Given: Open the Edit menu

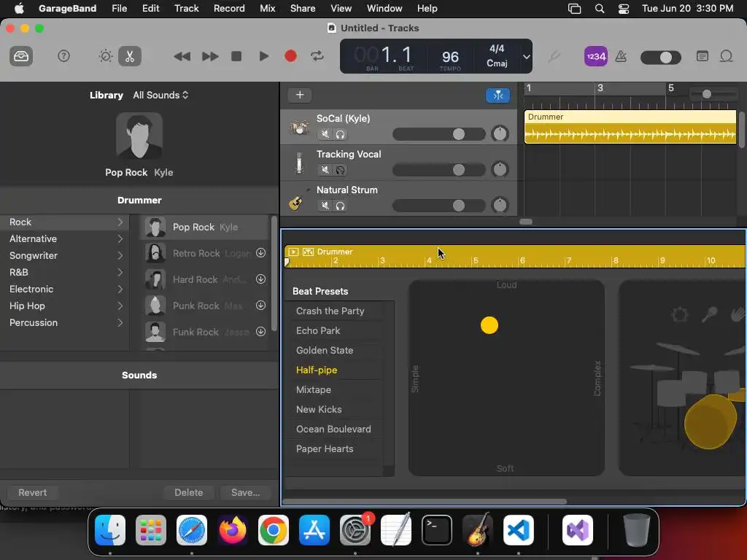Looking at the screenshot, I should pos(150,8).
